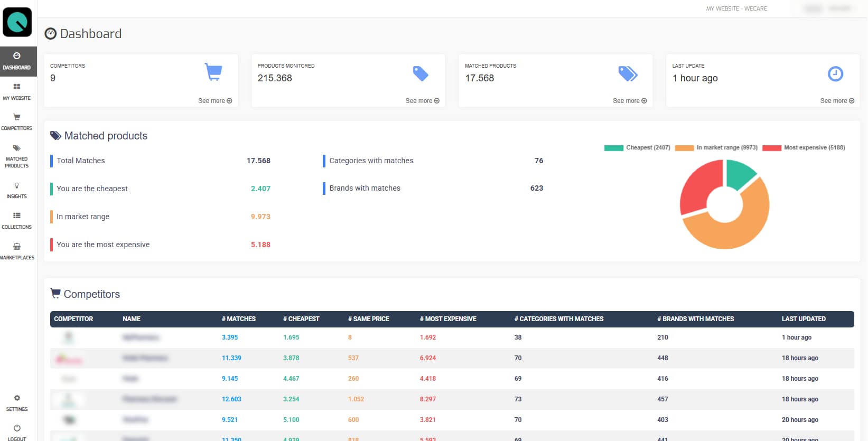Click the # MATCHES column header
868x441 pixels.
coord(239,319)
